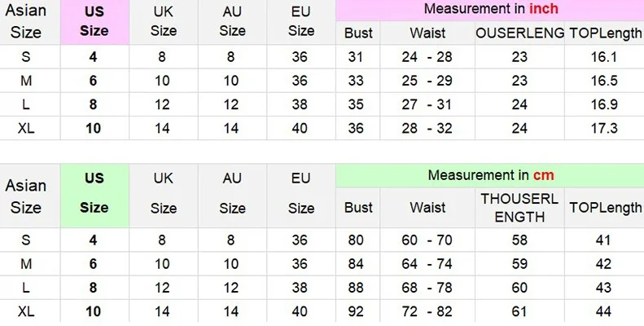Click the THOUSERL ENGTH column header

coord(519,207)
